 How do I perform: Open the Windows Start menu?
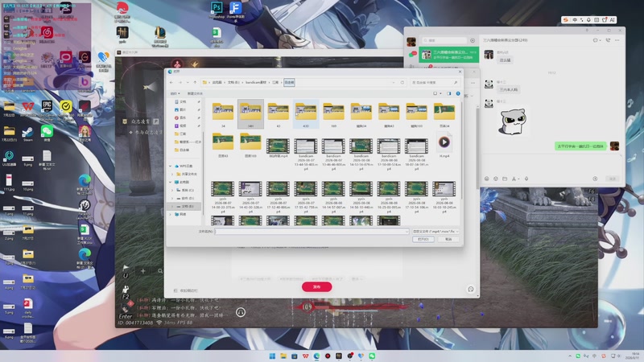pyautogui.click(x=272, y=356)
